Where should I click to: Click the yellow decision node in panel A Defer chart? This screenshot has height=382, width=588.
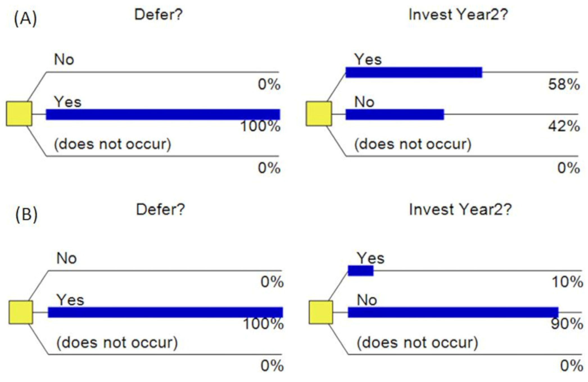[x=19, y=114]
